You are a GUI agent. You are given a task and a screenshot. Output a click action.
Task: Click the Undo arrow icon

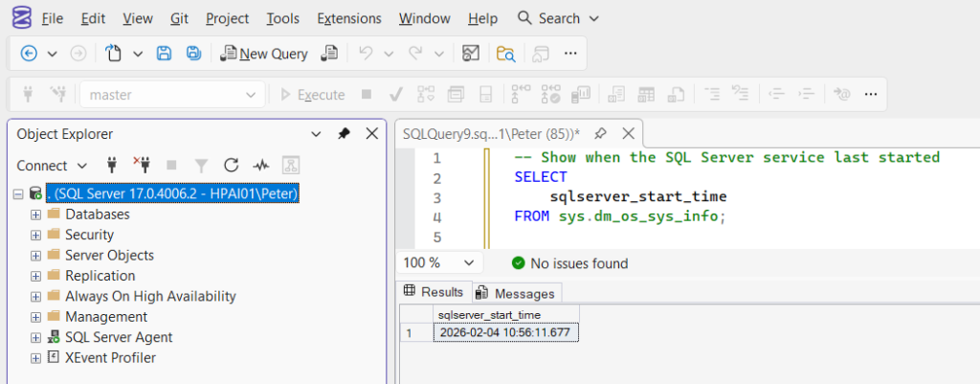tap(367, 54)
